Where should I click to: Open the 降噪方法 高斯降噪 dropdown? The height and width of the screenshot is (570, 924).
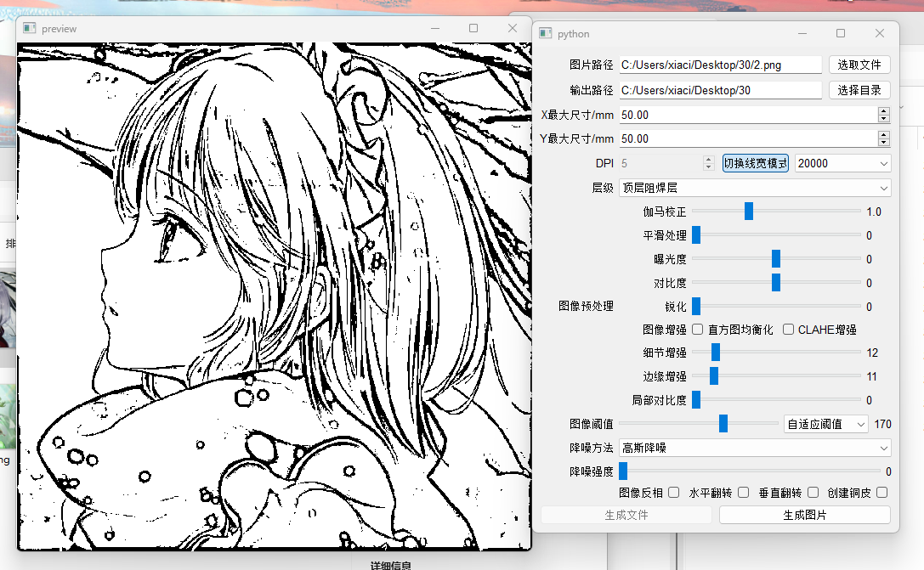pos(755,449)
